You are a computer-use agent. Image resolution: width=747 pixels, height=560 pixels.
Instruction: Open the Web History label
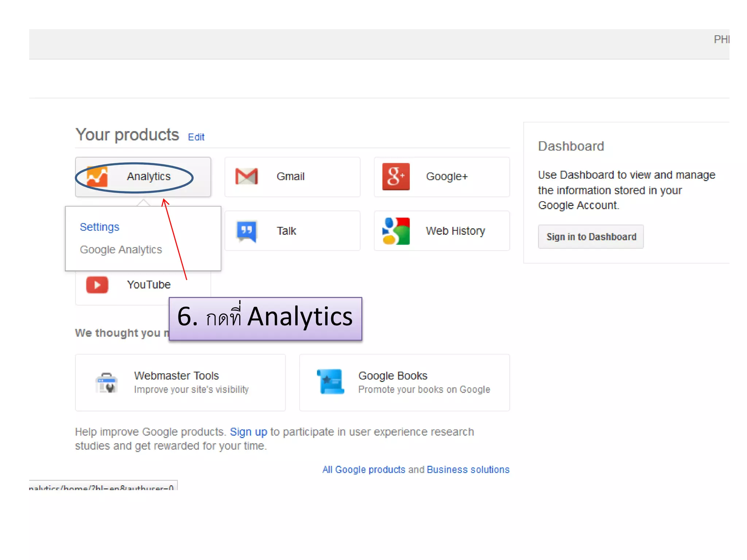pyautogui.click(x=455, y=231)
